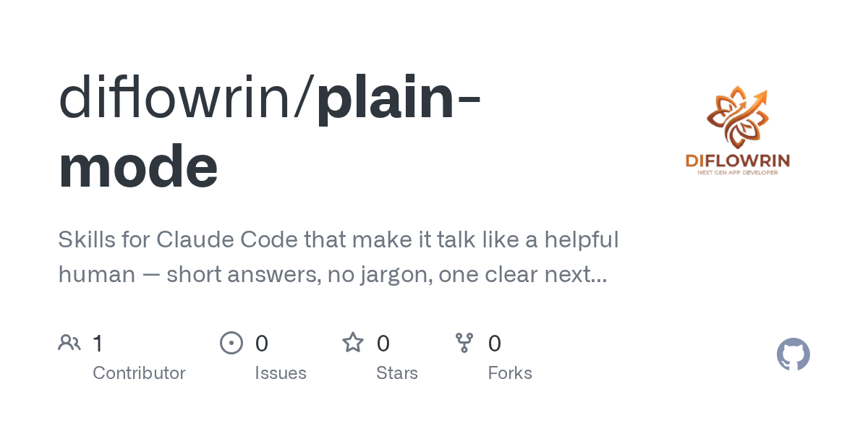Click the Contributor people icon
The height and width of the screenshot is (434, 868).
tap(69, 343)
